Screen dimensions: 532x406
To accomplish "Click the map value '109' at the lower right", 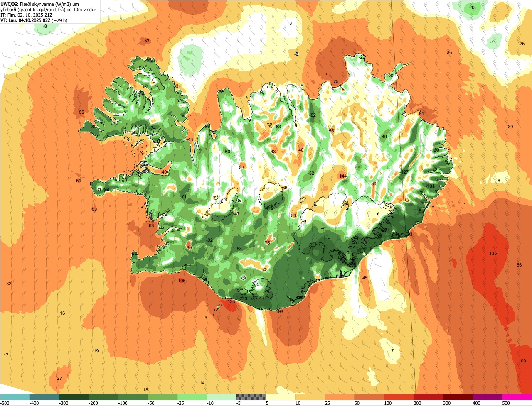I will click(x=522, y=361).
